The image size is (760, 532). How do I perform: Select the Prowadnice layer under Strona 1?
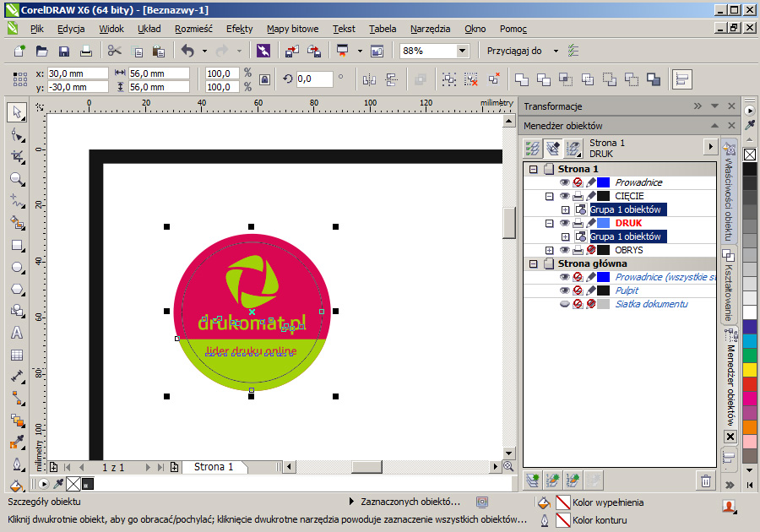[x=639, y=182]
